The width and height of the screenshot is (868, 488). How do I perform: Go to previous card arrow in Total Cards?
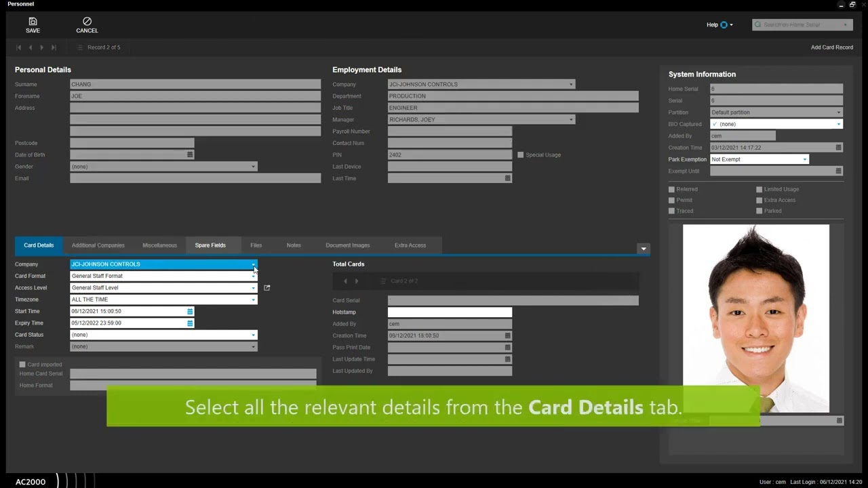point(345,281)
